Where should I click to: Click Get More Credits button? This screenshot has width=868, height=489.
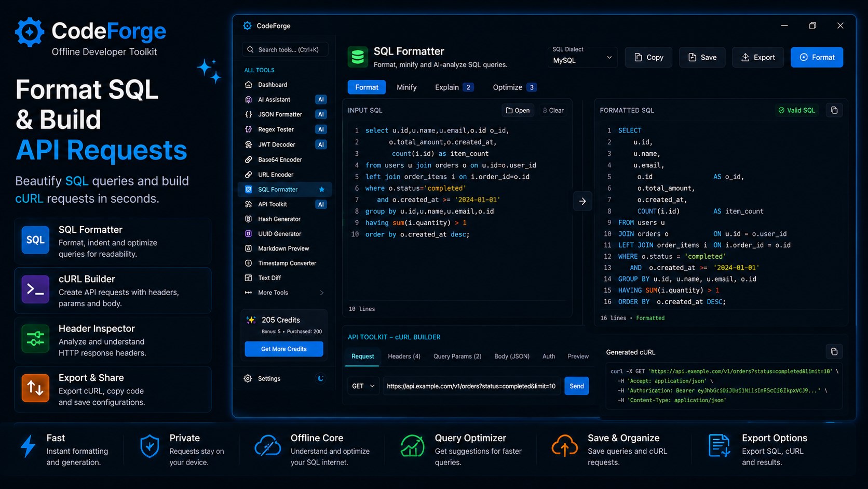(283, 349)
